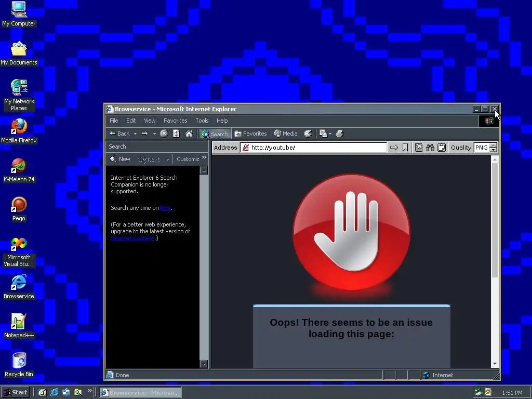This screenshot has height=399, width=532.
Task: Open the My Computer desktop icon
Action: point(19,14)
